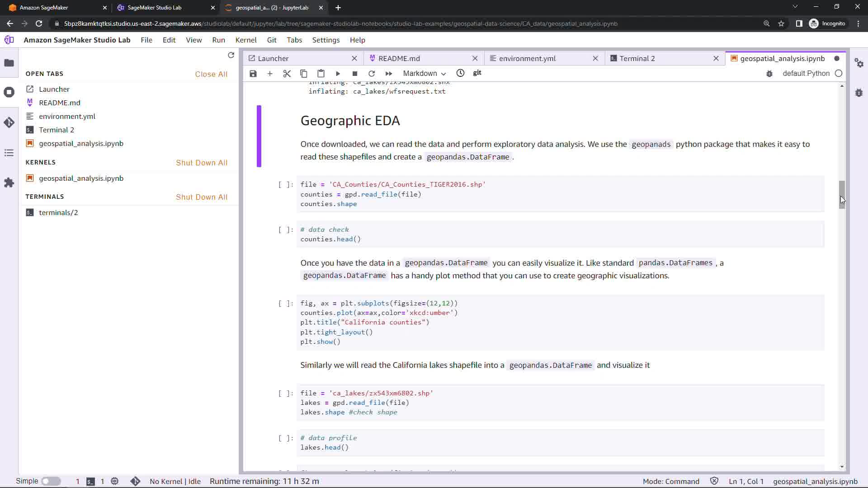Open the default:Python kernel selector

pos(806,74)
